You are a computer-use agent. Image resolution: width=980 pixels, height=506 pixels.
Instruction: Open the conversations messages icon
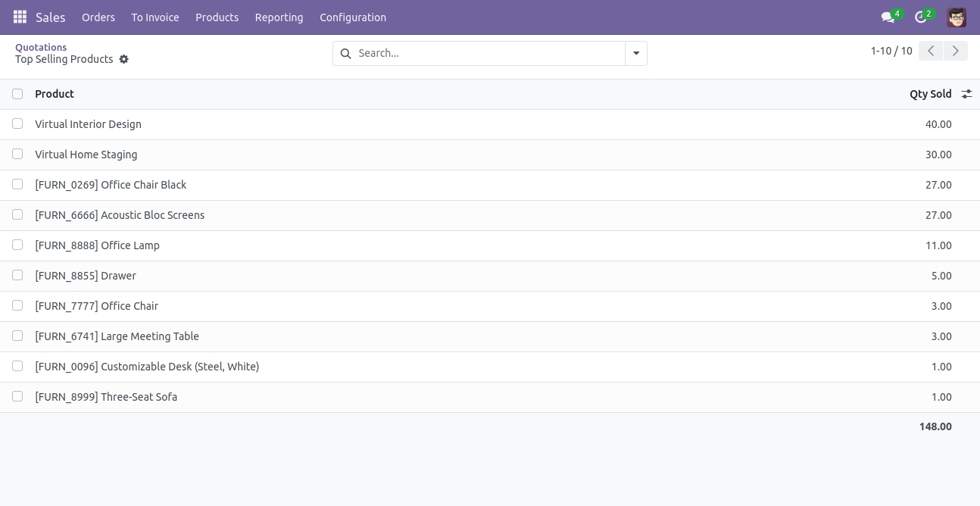(888, 17)
